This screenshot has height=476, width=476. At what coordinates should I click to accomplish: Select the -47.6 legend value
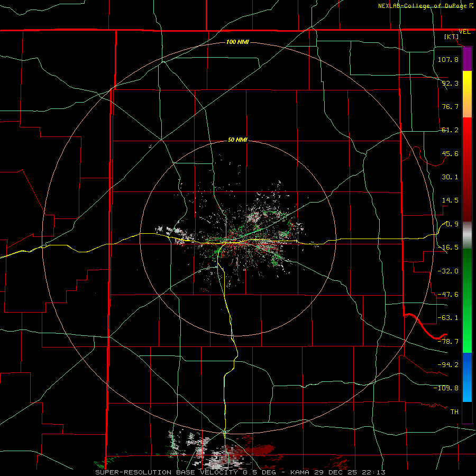pos(448,295)
